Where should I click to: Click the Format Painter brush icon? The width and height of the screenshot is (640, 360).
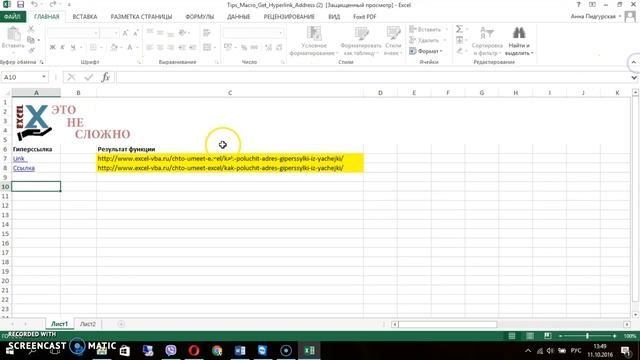tap(31, 50)
